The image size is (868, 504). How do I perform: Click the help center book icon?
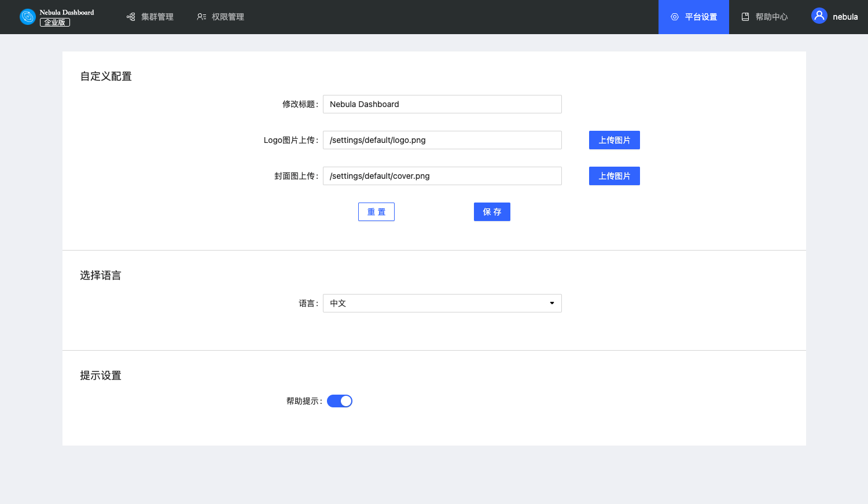745,17
